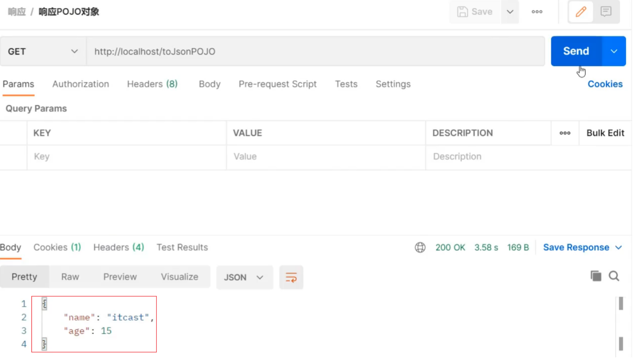Screen dimensions: 633x364
Task: Switch to the Tests tab
Action: coord(346,84)
